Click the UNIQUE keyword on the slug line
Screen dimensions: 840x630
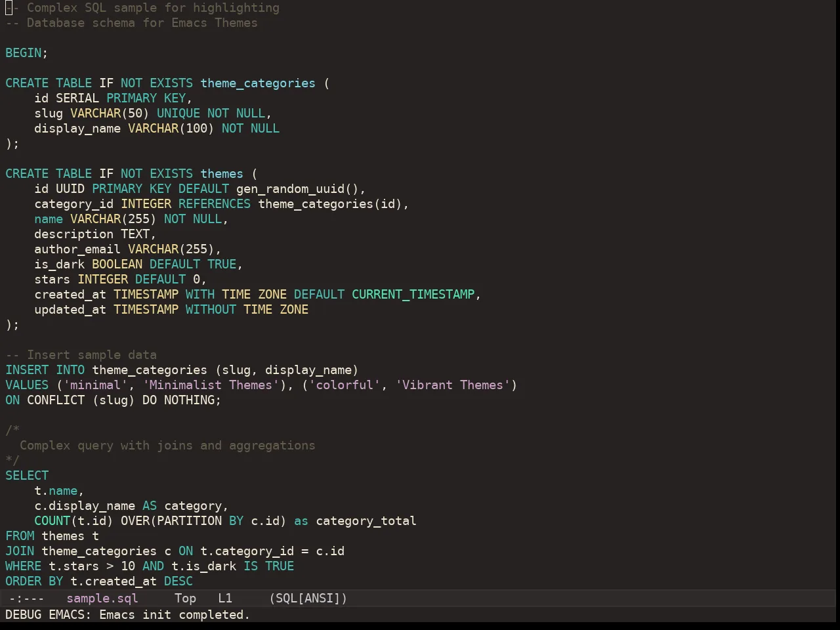point(178,114)
